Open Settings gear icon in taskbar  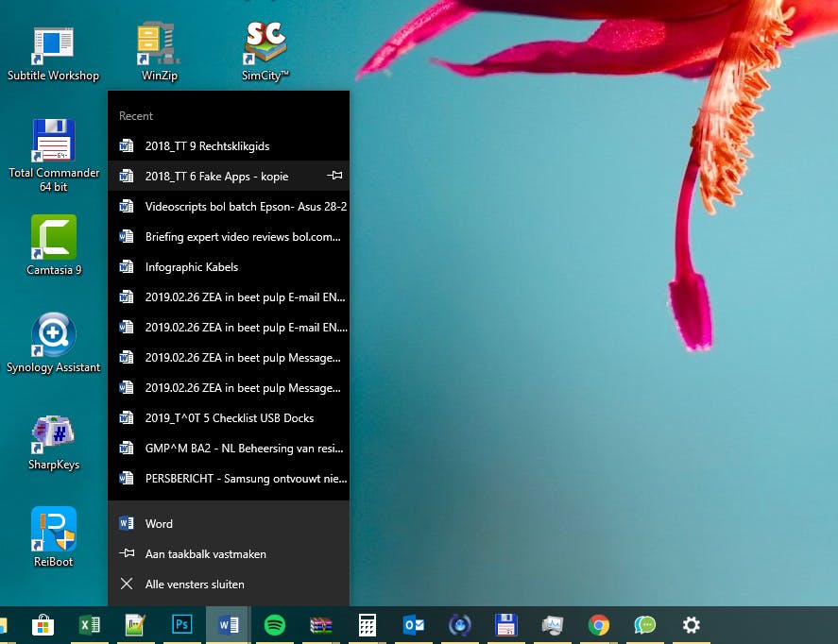(692, 625)
